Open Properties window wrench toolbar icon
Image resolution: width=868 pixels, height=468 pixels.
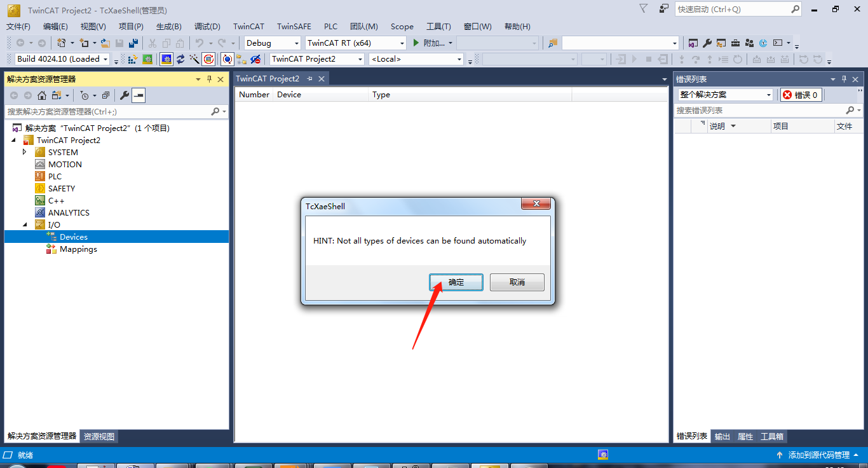coord(707,43)
